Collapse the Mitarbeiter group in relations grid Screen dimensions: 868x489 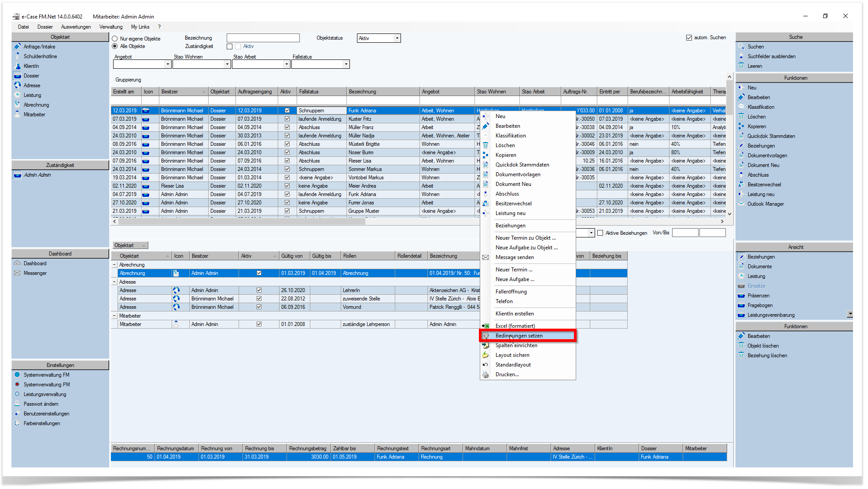[114, 315]
